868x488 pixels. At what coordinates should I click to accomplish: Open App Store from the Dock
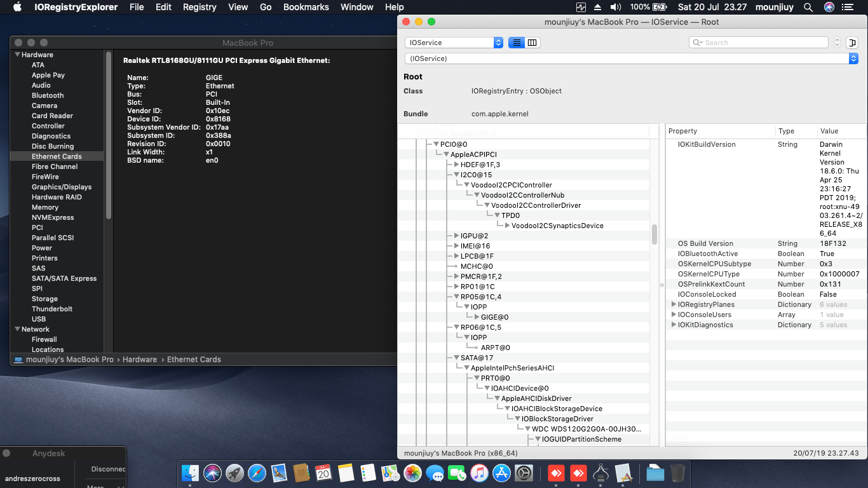point(502,473)
